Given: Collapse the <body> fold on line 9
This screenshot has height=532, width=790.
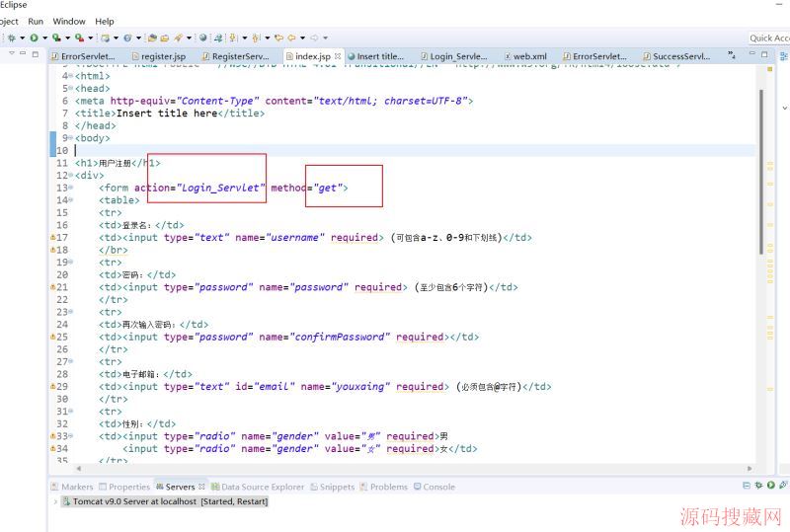Looking at the screenshot, I should point(71,138).
